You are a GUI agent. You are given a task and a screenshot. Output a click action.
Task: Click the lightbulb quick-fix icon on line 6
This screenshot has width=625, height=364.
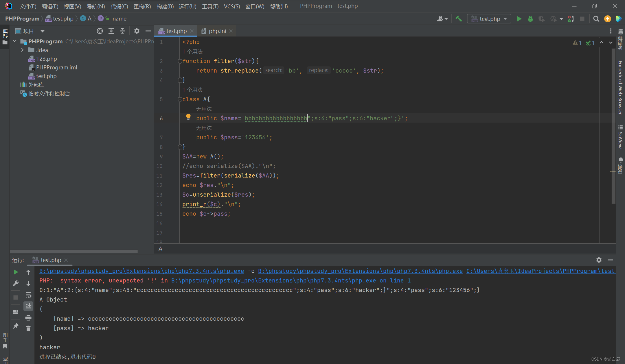tap(188, 117)
